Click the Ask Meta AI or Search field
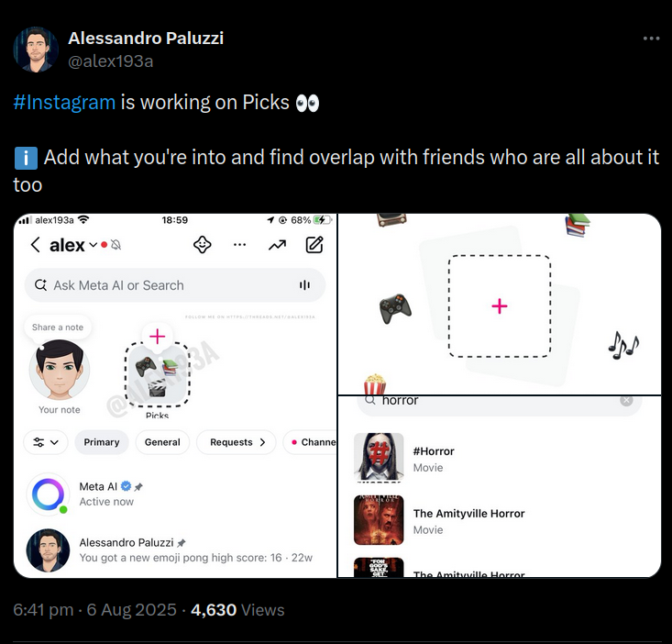Image resolution: width=672 pixels, height=644 pixels. pos(175,285)
